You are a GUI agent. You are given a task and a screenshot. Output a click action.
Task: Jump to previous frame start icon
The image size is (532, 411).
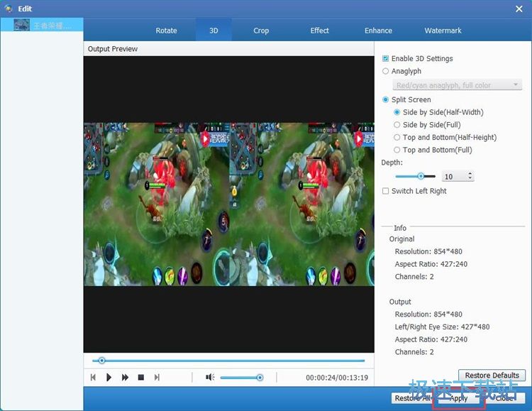tap(93, 378)
